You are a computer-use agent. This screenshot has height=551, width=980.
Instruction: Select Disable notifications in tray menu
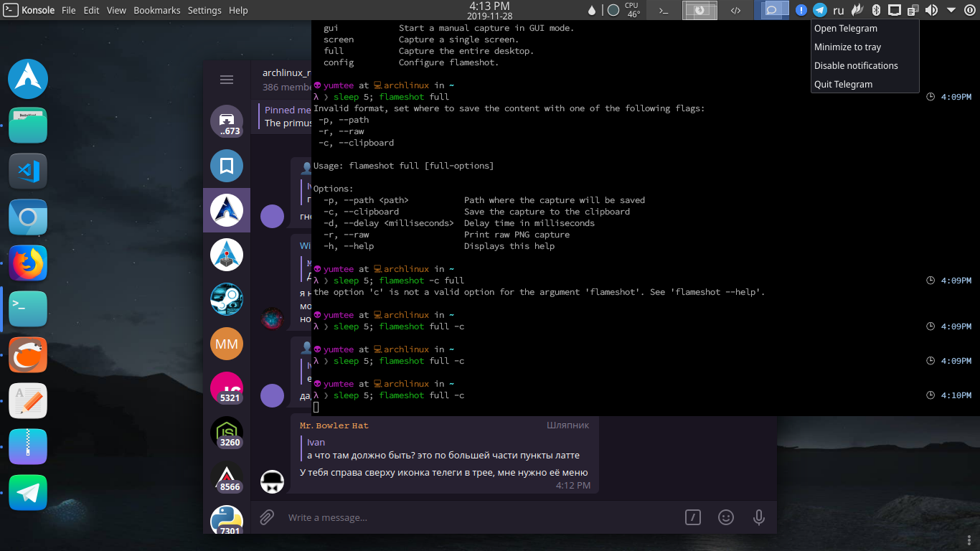pyautogui.click(x=864, y=66)
